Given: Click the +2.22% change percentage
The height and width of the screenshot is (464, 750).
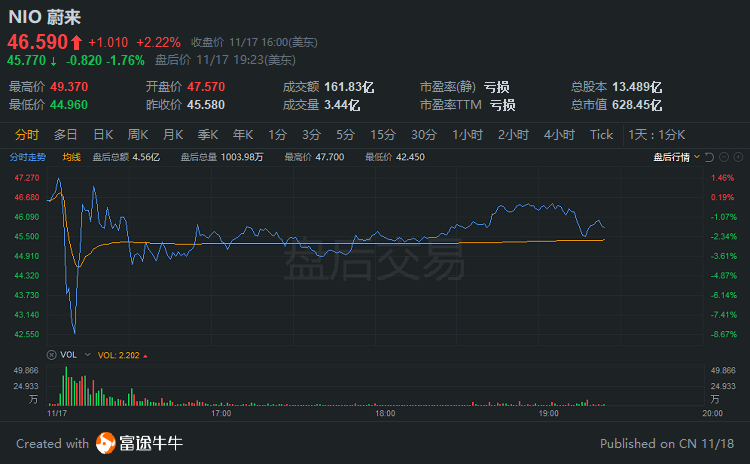Looking at the screenshot, I should click(x=158, y=43).
